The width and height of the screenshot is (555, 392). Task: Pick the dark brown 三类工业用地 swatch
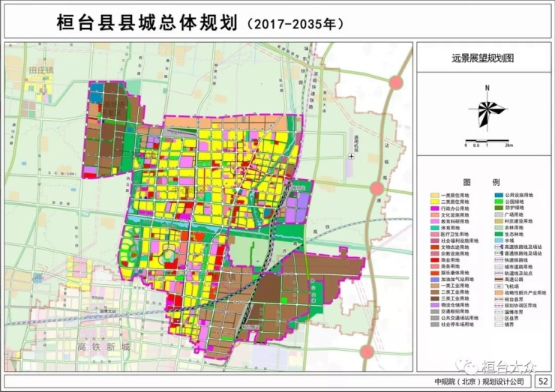tap(435, 298)
